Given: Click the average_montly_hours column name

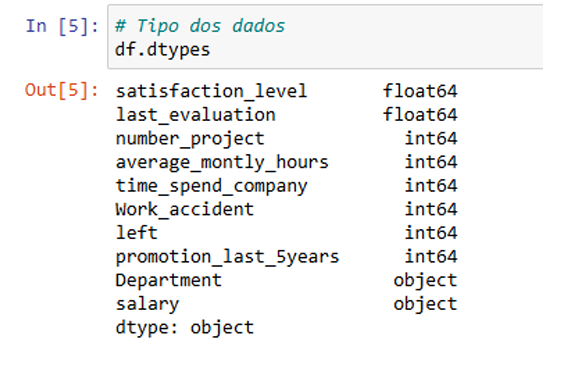Looking at the screenshot, I should click(222, 162).
